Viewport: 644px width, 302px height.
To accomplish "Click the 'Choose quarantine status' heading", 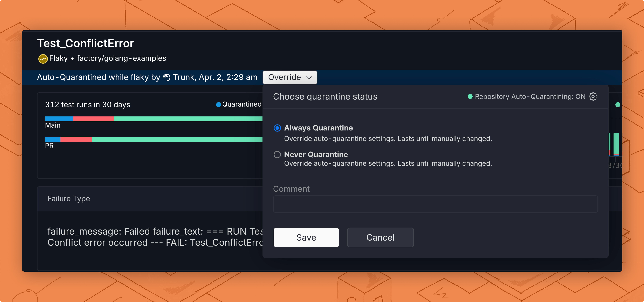I will pos(325,97).
